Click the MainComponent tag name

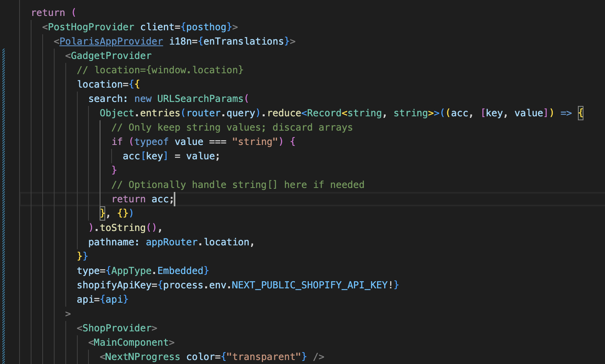coord(132,342)
